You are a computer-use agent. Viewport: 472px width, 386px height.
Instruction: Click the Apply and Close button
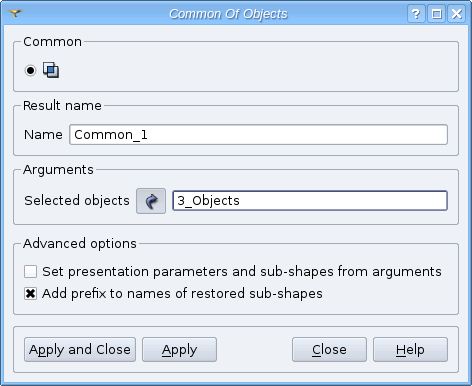click(80, 350)
